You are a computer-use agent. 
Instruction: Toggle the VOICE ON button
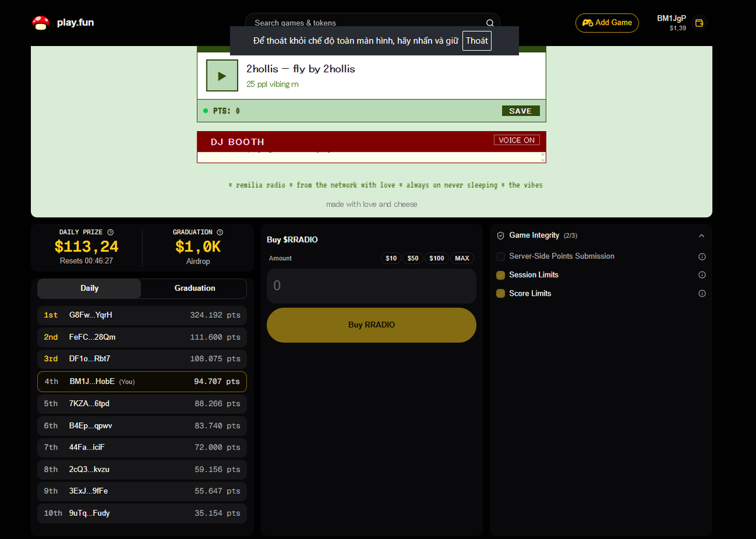coord(517,140)
